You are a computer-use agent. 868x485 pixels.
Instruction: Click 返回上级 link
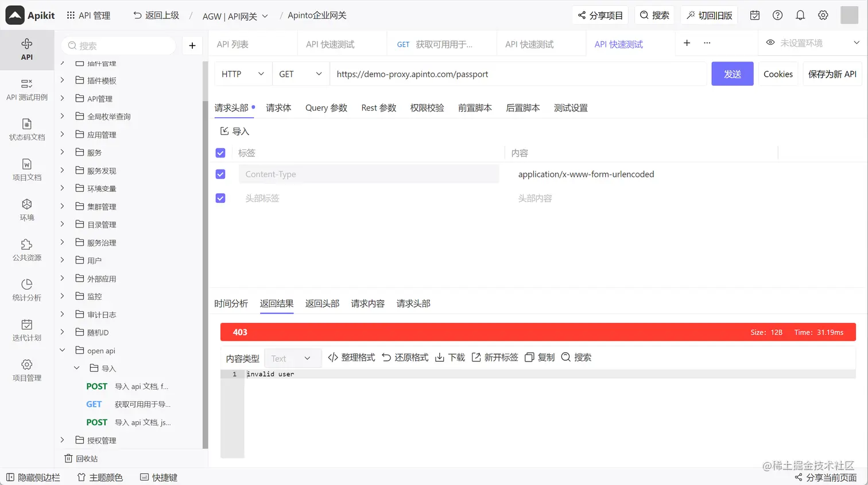[156, 16]
